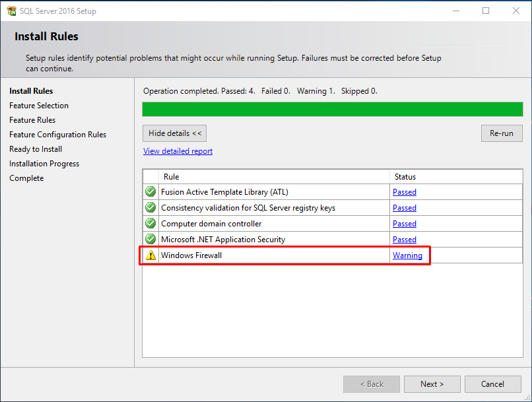532x402 pixels.
Task: Open the Warning status for Windows Firewall
Action: (x=407, y=255)
